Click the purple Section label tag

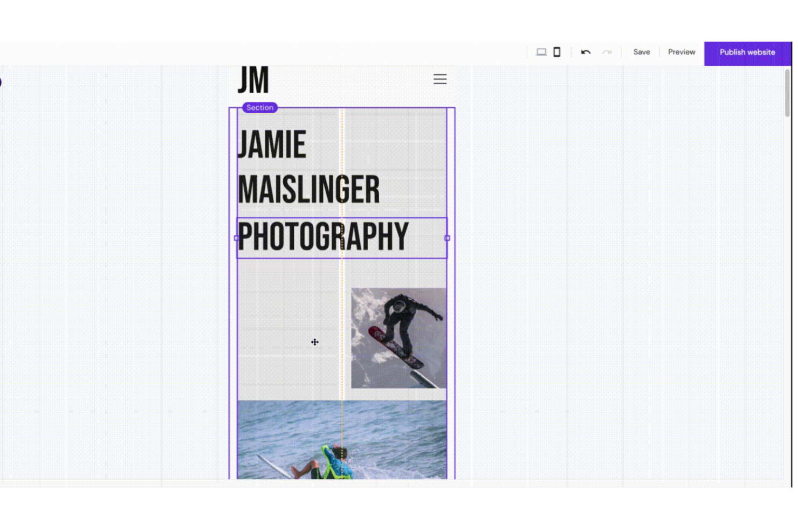click(x=260, y=108)
